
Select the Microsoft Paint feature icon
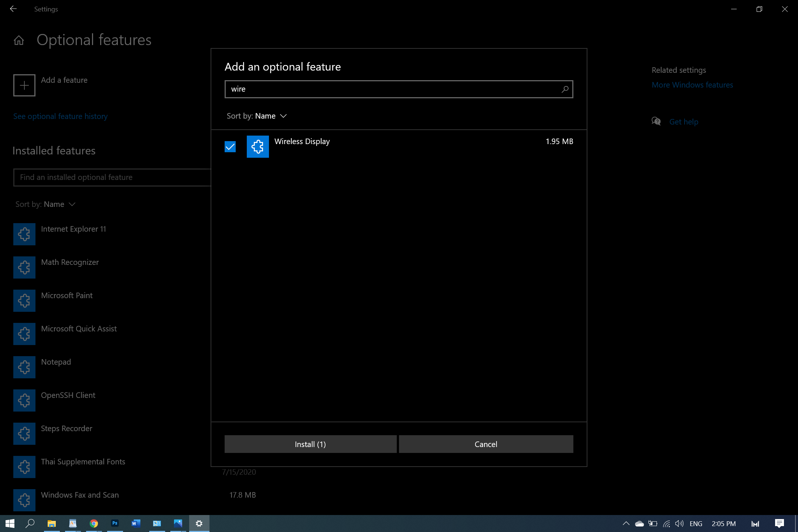(24, 301)
